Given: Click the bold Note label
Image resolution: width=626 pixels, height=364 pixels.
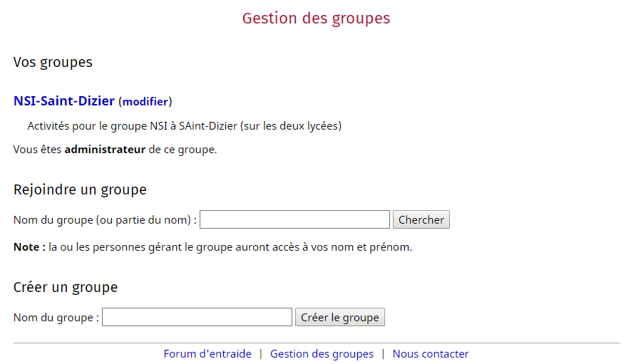Looking at the screenshot, I should 29,247.
